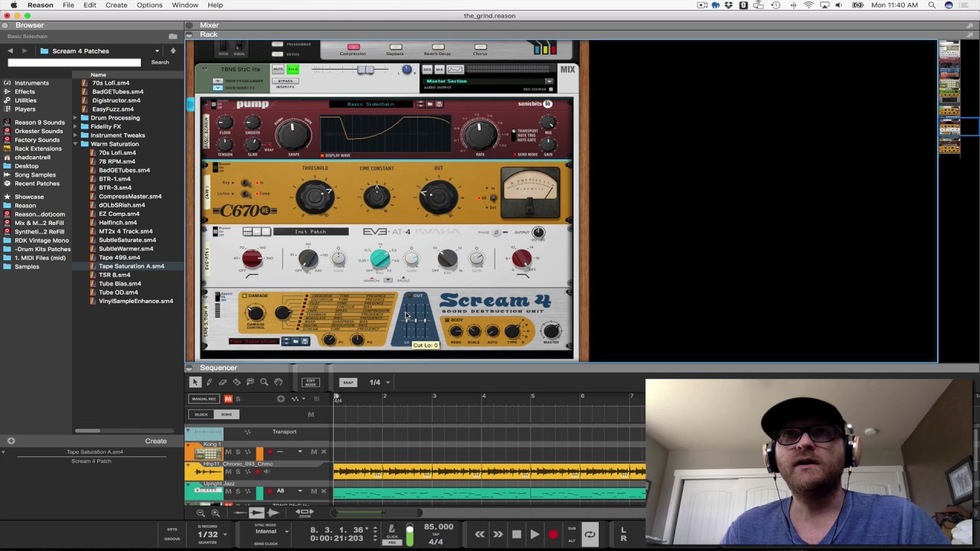This screenshot has height=551, width=980.
Task: Open Recent Patches in browser
Action: coord(37,184)
